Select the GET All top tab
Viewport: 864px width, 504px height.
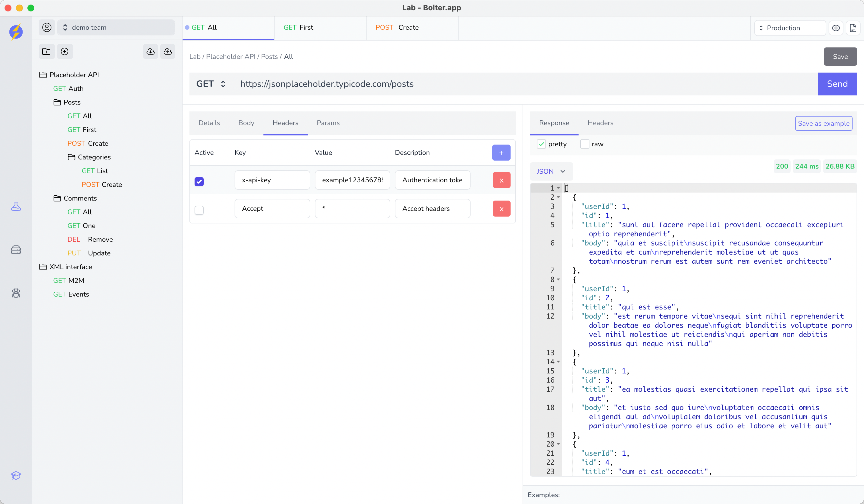[228, 28]
